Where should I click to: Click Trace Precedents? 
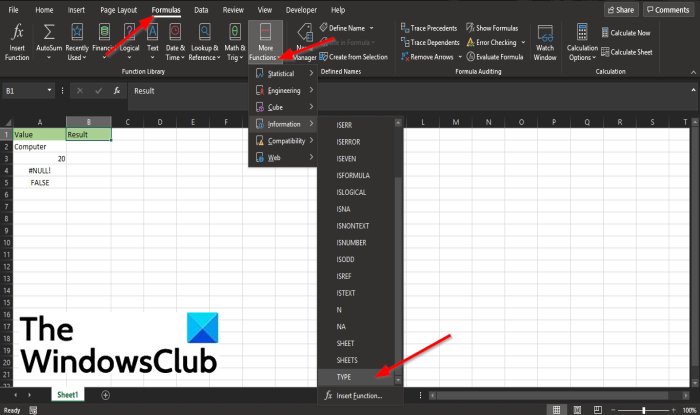click(429, 28)
